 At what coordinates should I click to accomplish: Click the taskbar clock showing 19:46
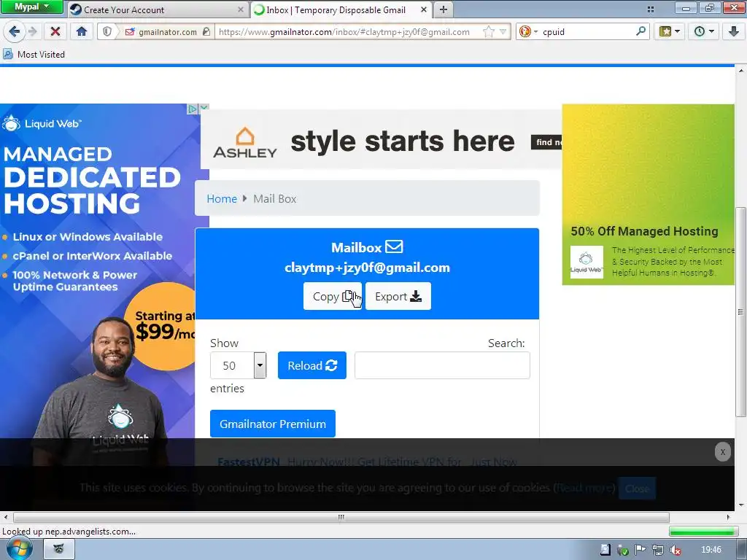(x=711, y=550)
